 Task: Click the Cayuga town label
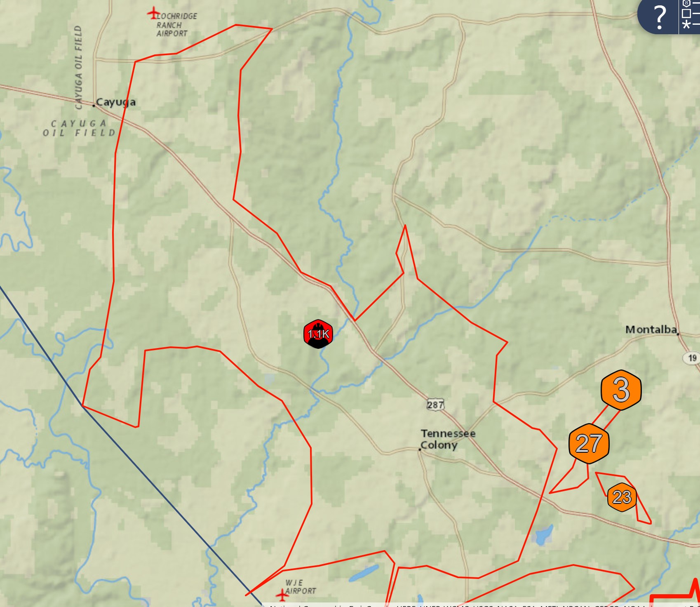coord(115,102)
